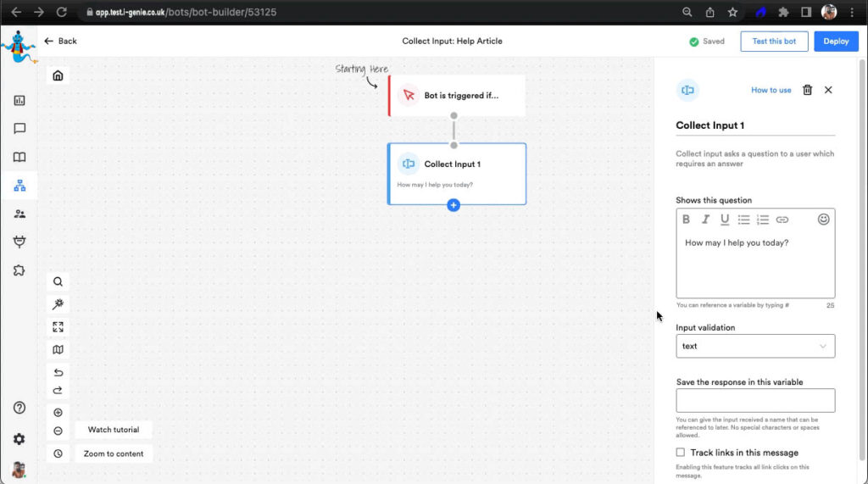Open the How to use link

tap(771, 91)
